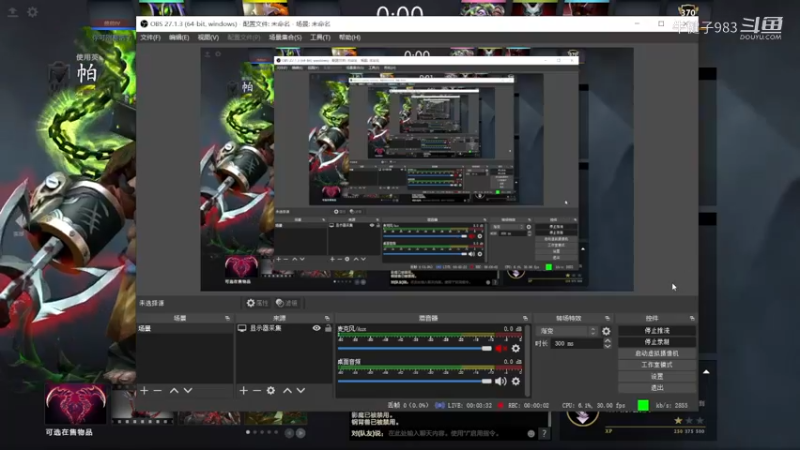Click 工作室模式 studio mode button
This screenshot has height=450, width=800.
(657, 365)
